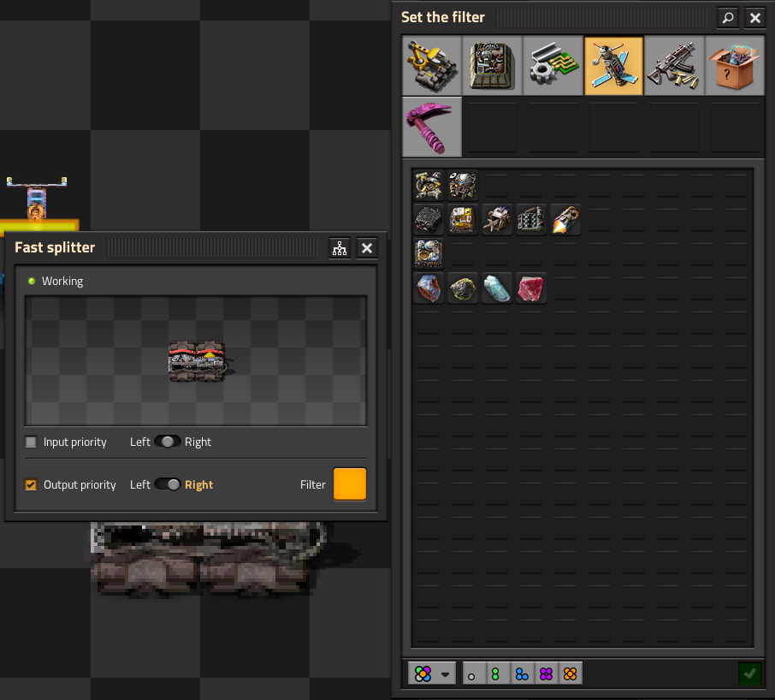Pick the red promethium asteroid chunk

[x=531, y=288]
